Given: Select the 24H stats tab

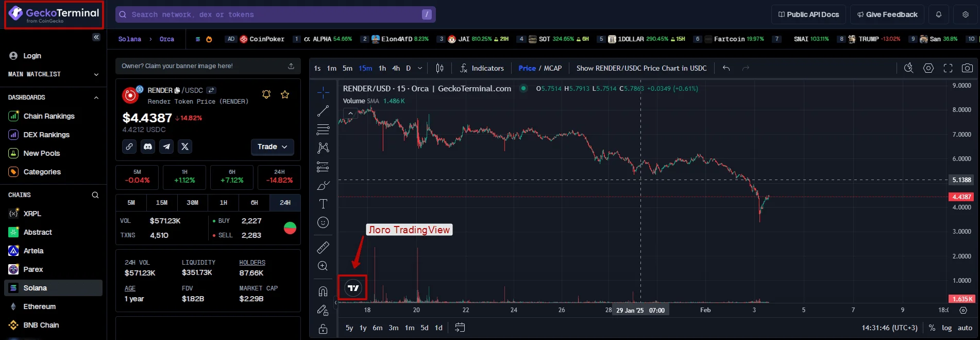Looking at the screenshot, I should (x=285, y=203).
